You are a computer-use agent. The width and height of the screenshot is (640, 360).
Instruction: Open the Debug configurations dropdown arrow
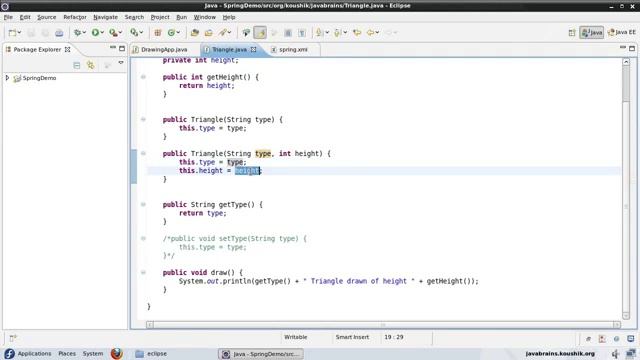(x=84, y=33)
